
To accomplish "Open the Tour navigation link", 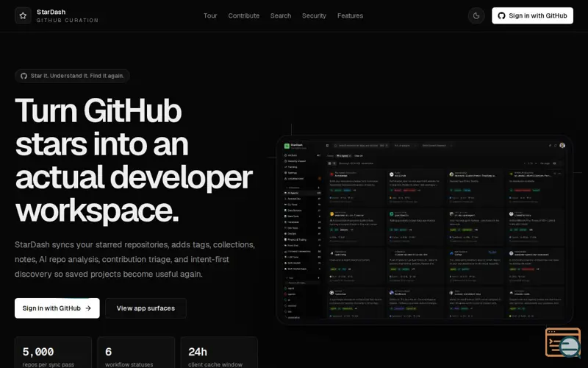I will pyautogui.click(x=210, y=15).
